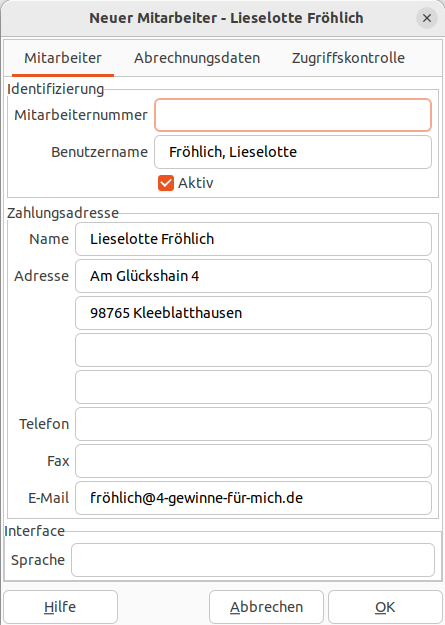Viewport: 445px width, 625px height.
Task: Click the Sprache label
Action: tap(38, 560)
